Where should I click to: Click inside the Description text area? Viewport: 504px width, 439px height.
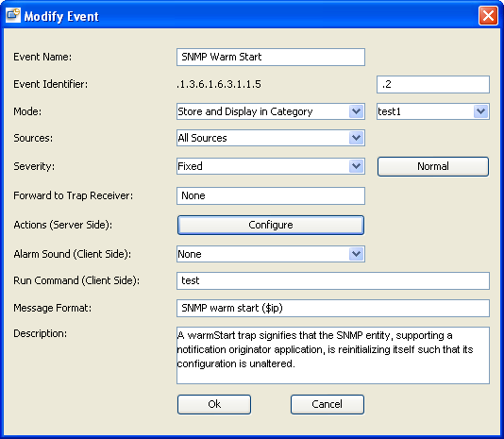coord(333,355)
